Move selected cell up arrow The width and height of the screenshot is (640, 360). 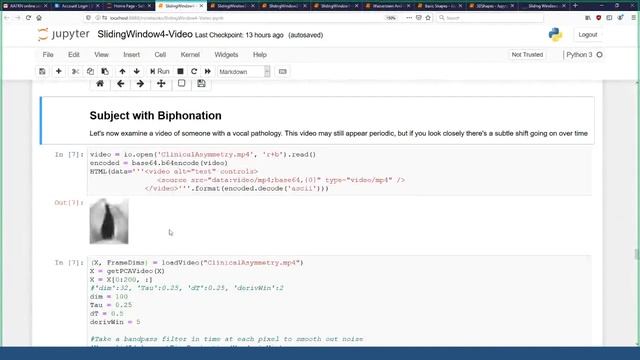(x=122, y=71)
